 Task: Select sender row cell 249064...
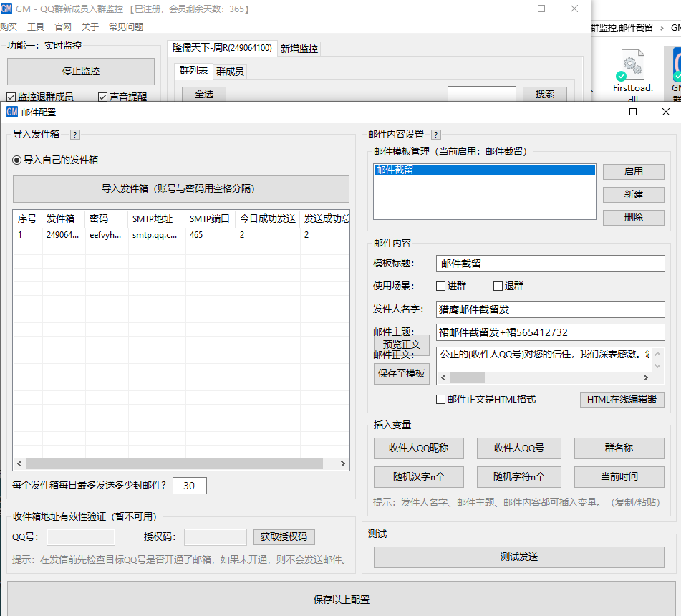pyautogui.click(x=64, y=235)
